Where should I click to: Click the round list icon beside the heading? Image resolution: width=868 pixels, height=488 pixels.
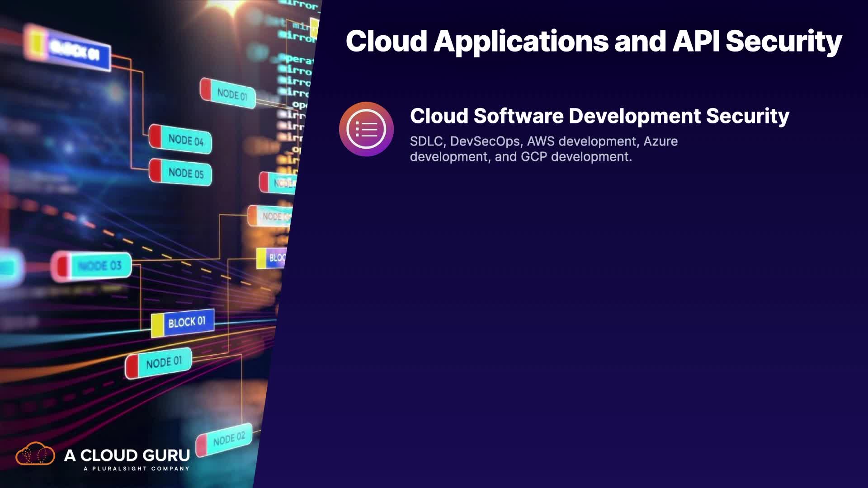click(x=366, y=129)
